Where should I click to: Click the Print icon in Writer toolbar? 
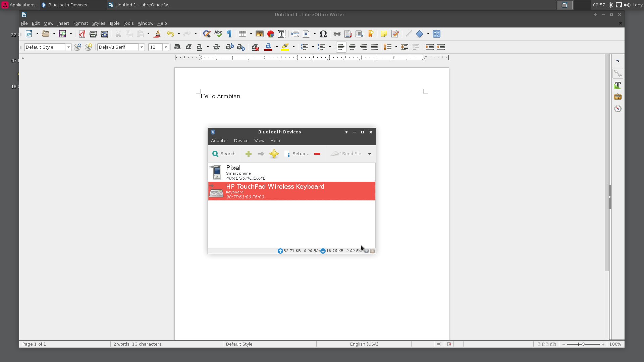93,34
